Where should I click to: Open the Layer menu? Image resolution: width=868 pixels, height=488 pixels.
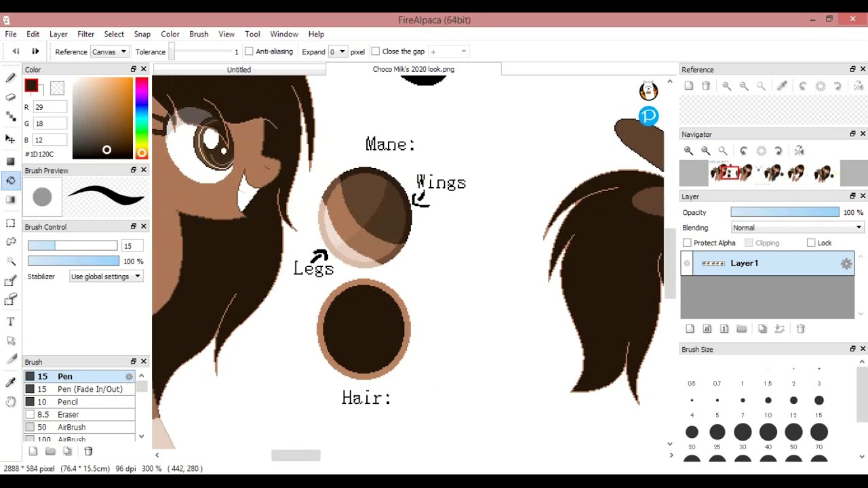click(58, 34)
